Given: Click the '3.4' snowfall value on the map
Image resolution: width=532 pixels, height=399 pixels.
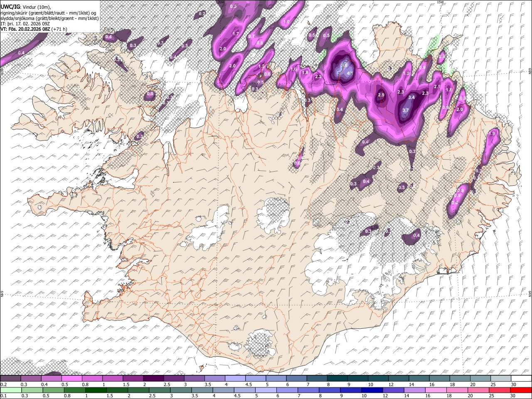Looking at the screenshot, I should point(411,97).
